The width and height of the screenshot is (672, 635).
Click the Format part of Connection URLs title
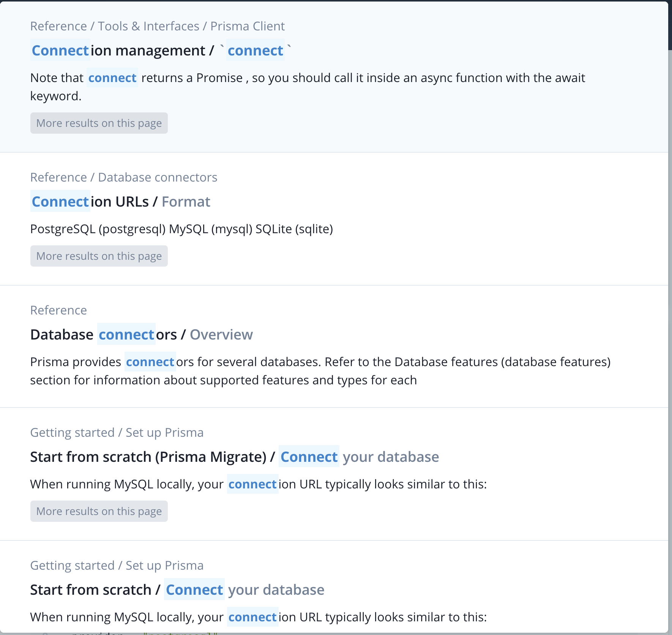pyautogui.click(x=186, y=201)
